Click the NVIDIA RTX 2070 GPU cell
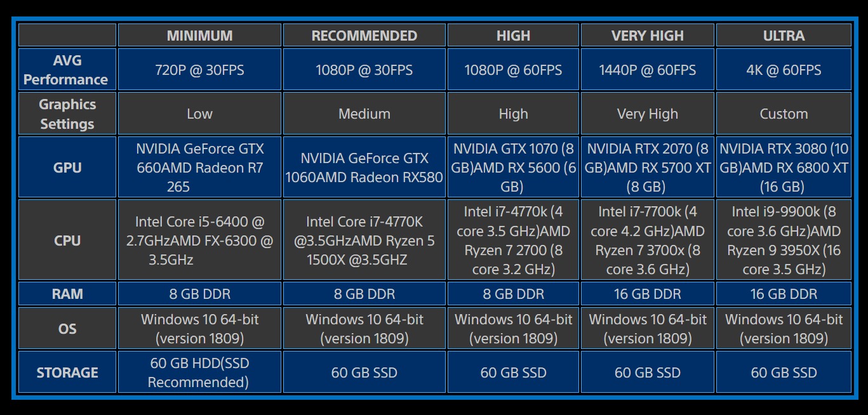This screenshot has width=868, height=415. point(648,168)
